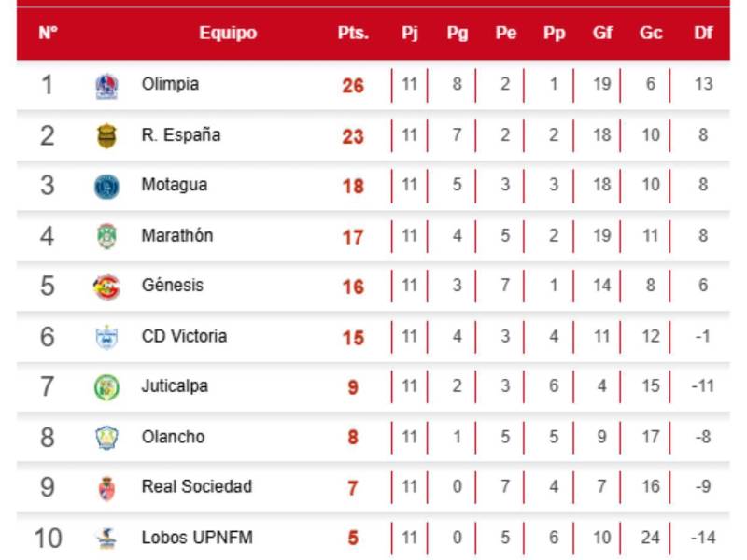Click the Equipo column header
This screenshot has width=747, height=560.
point(227,34)
